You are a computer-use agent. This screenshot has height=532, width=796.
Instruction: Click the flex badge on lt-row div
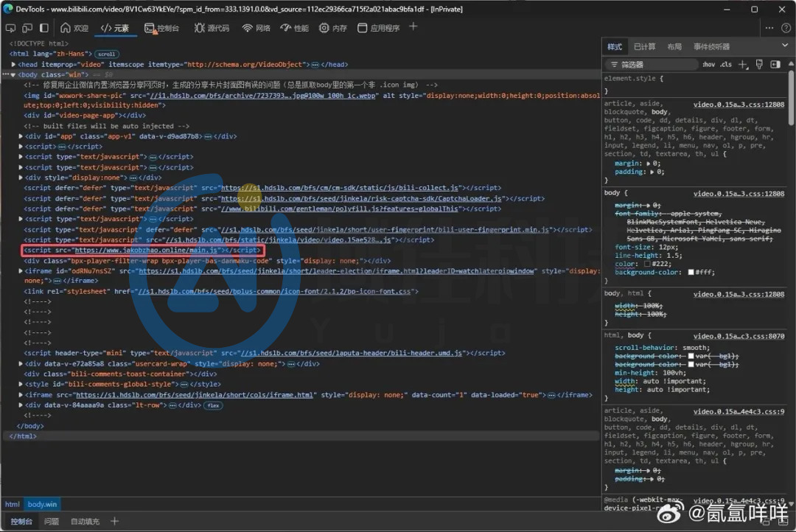point(213,405)
